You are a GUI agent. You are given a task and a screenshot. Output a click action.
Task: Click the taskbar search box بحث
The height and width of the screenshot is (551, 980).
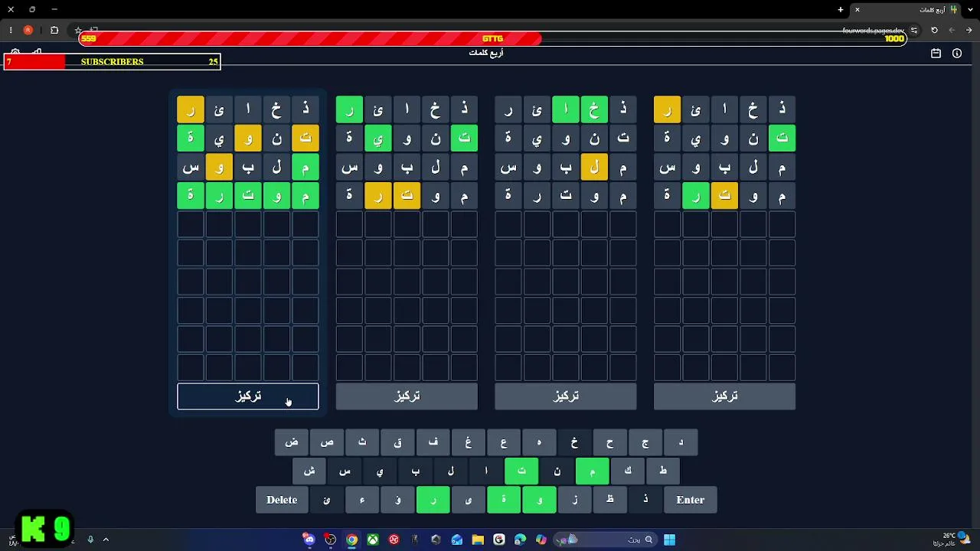click(x=606, y=540)
